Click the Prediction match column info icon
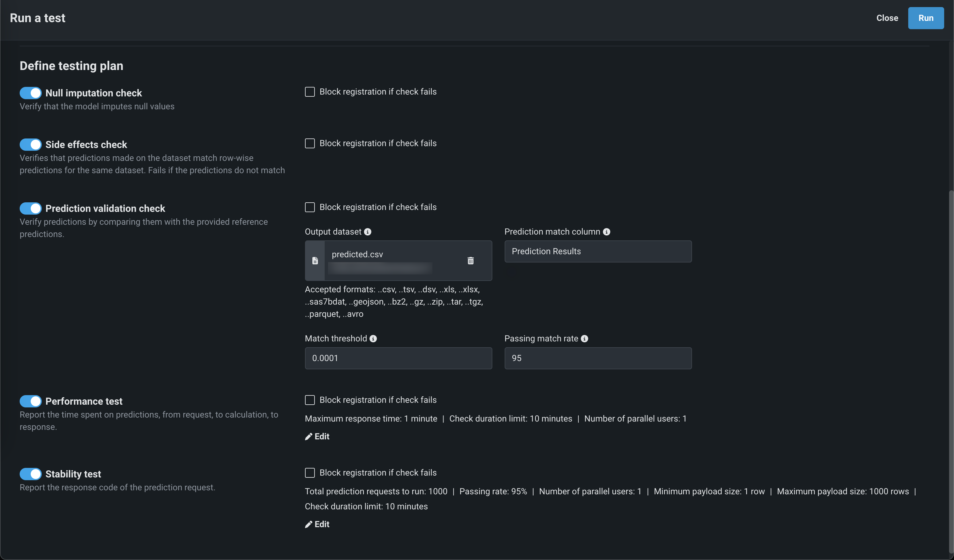The image size is (954, 560). tap(607, 232)
